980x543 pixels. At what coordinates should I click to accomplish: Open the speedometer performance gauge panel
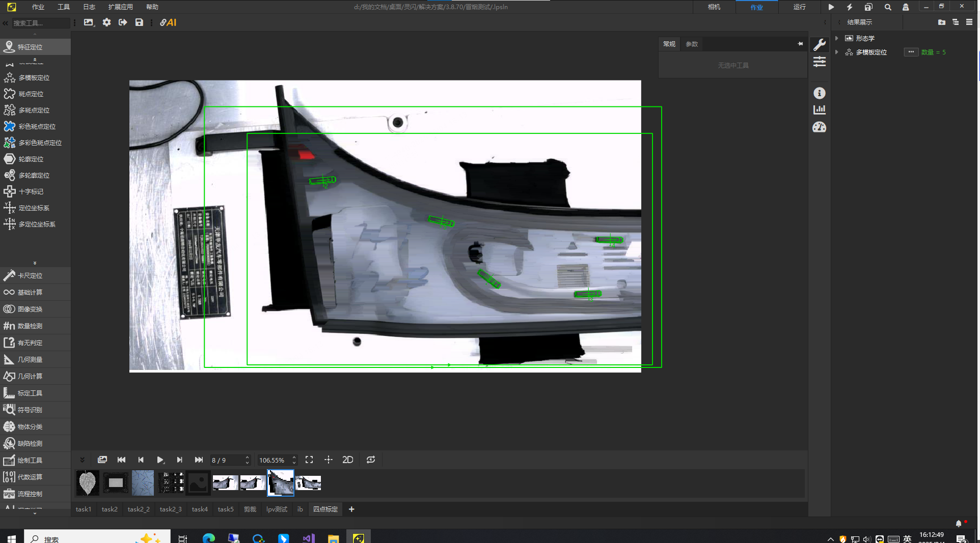point(820,127)
